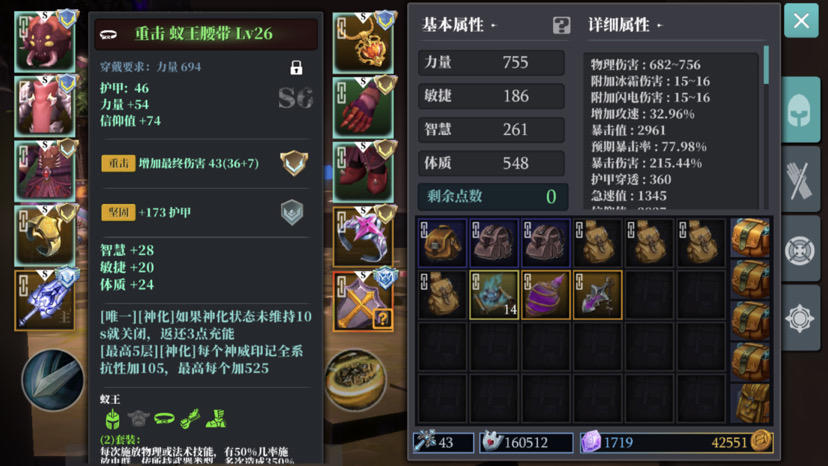Expand the 详细属性 header arrow
The width and height of the screenshot is (828, 466).
tap(660, 25)
